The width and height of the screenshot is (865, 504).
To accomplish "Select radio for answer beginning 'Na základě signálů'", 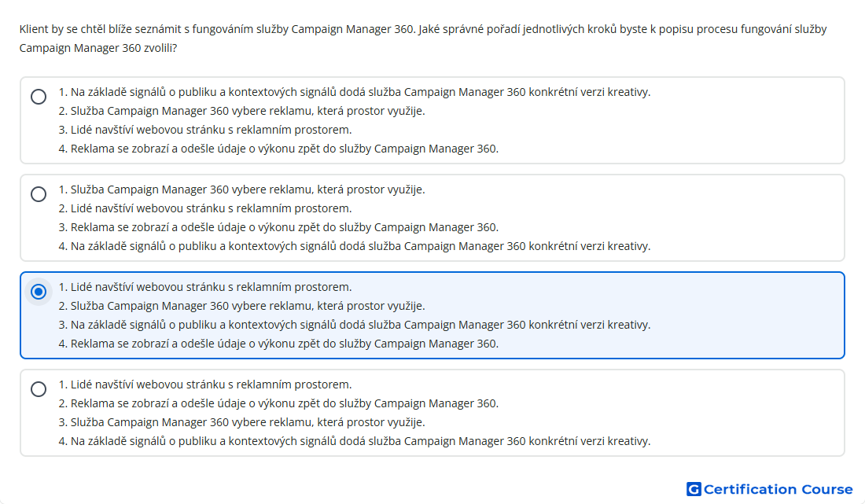I will pos(39,97).
